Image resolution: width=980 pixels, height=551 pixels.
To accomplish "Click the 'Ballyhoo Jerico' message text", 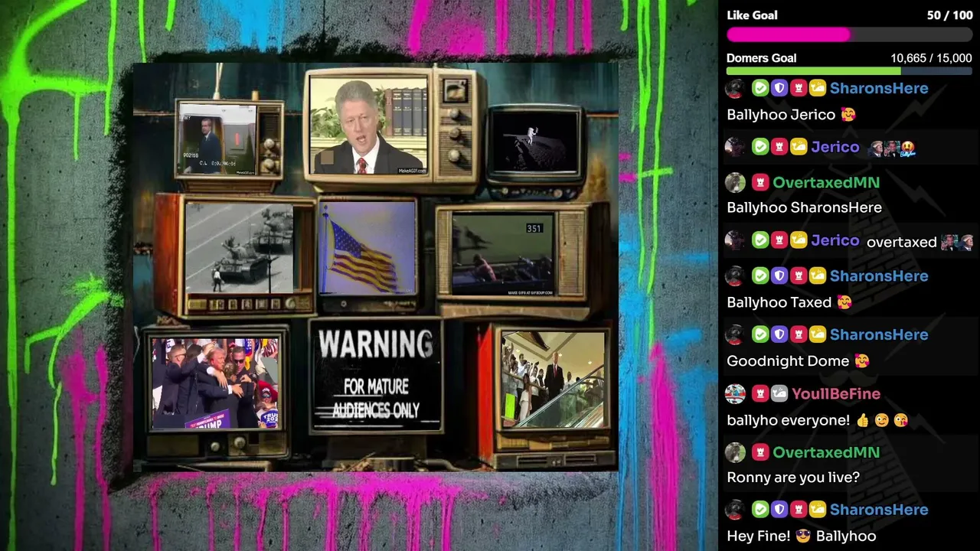I will (781, 115).
